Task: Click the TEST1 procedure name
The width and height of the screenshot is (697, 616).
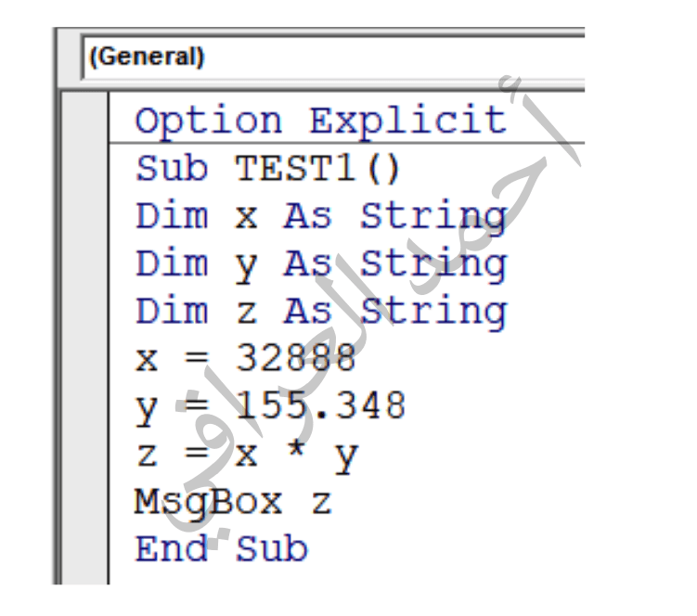Action: 295,169
